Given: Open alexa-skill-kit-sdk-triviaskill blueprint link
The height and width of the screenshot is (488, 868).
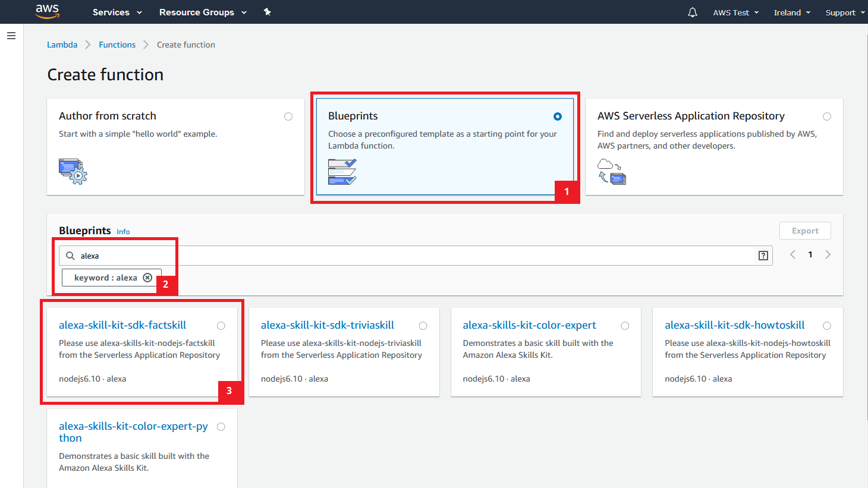Looking at the screenshot, I should pos(328,325).
